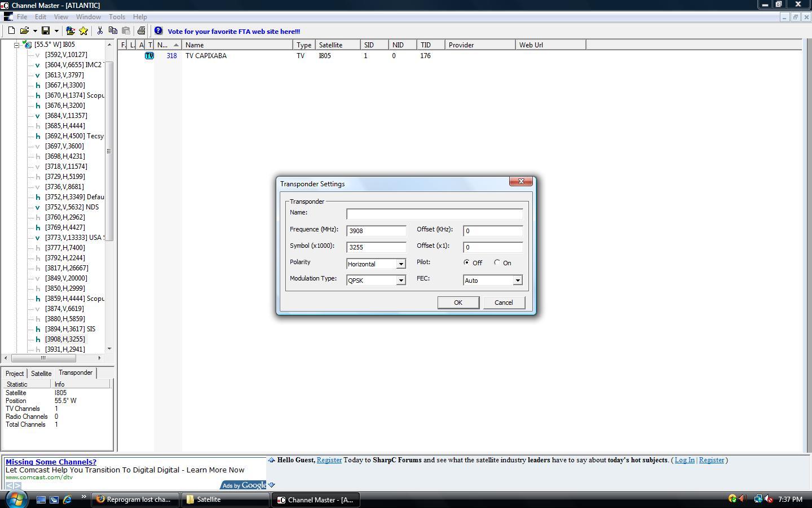Open the dropdown arrow beside the Save icon
This screenshot has width=812, height=508.
56,31
